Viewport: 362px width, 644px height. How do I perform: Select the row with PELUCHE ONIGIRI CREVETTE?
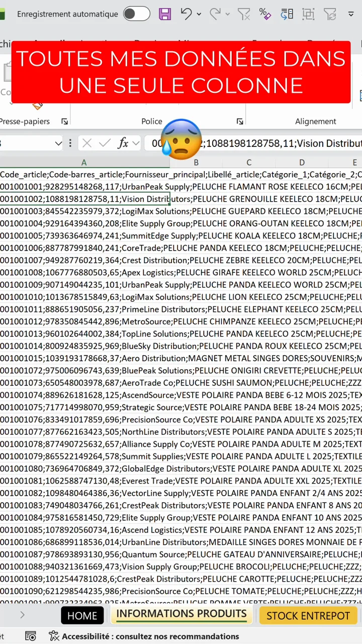(x=181, y=370)
